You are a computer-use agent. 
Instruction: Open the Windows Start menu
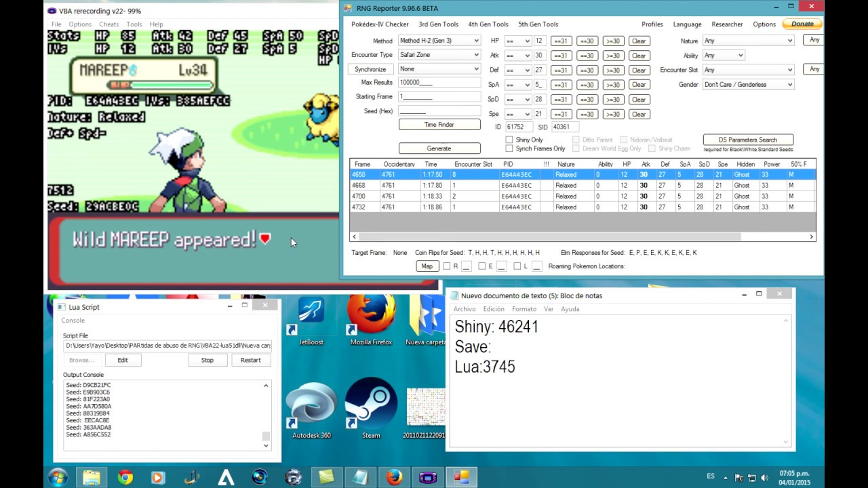pyautogui.click(x=58, y=477)
